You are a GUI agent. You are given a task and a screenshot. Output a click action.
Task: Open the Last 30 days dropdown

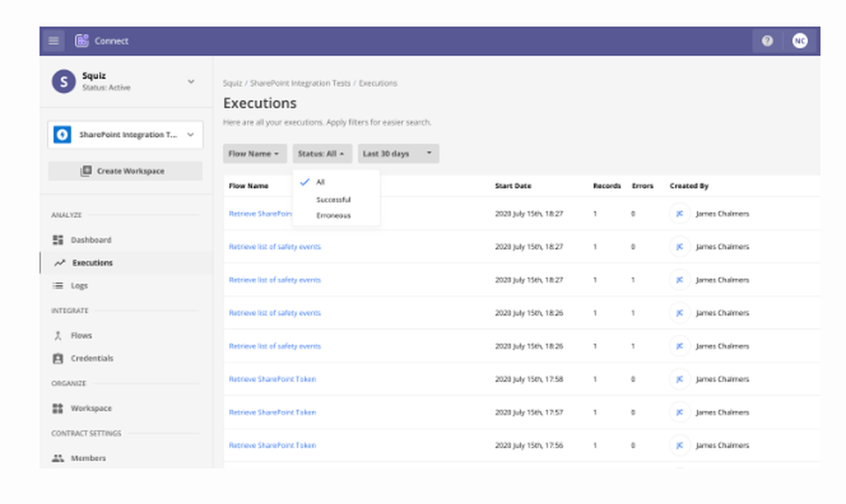coord(398,154)
